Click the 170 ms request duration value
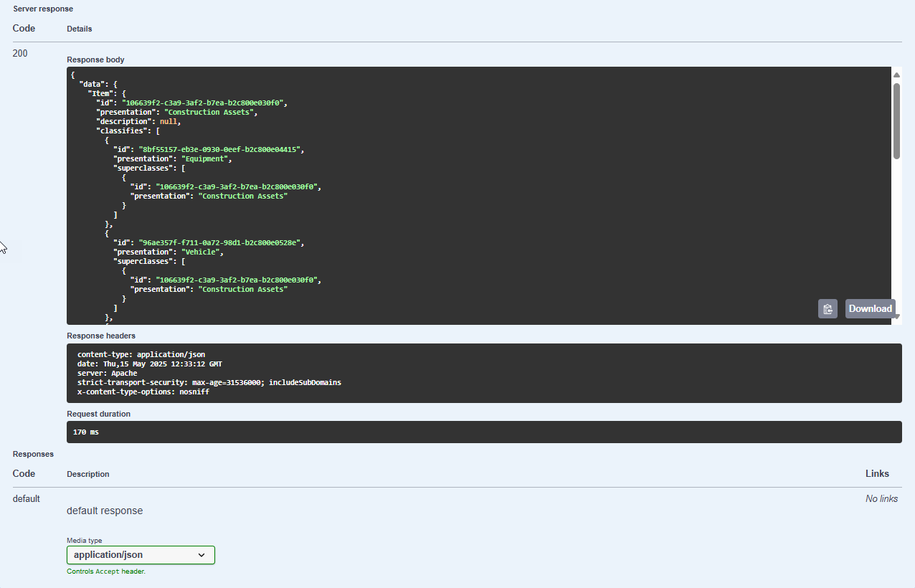915x588 pixels. click(x=86, y=432)
